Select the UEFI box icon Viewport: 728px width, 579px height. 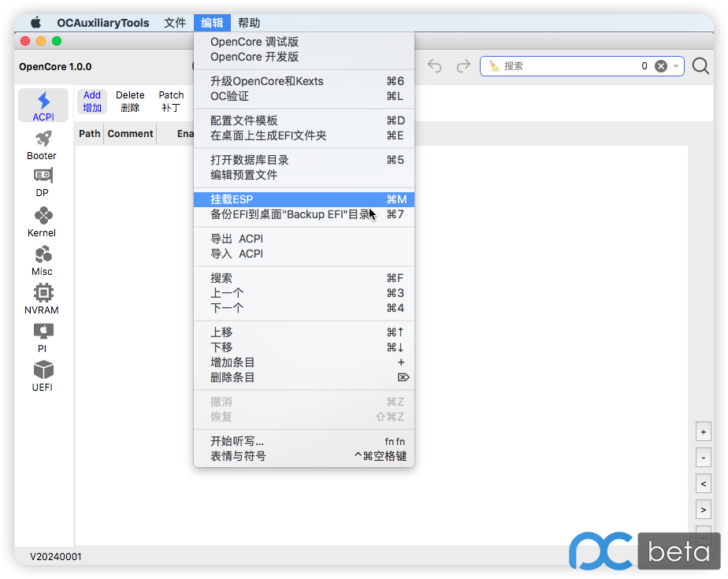point(43,370)
